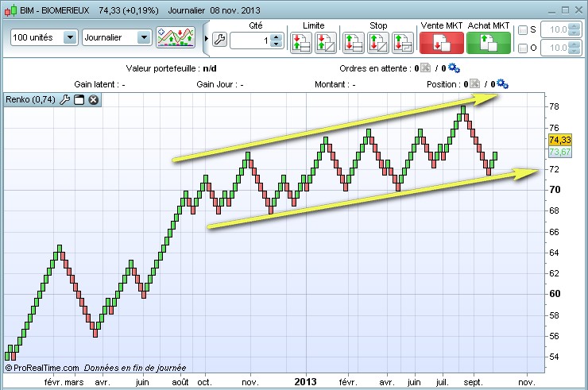Open the 100 unités dropdown
The width and height of the screenshot is (588, 390).
[44, 37]
